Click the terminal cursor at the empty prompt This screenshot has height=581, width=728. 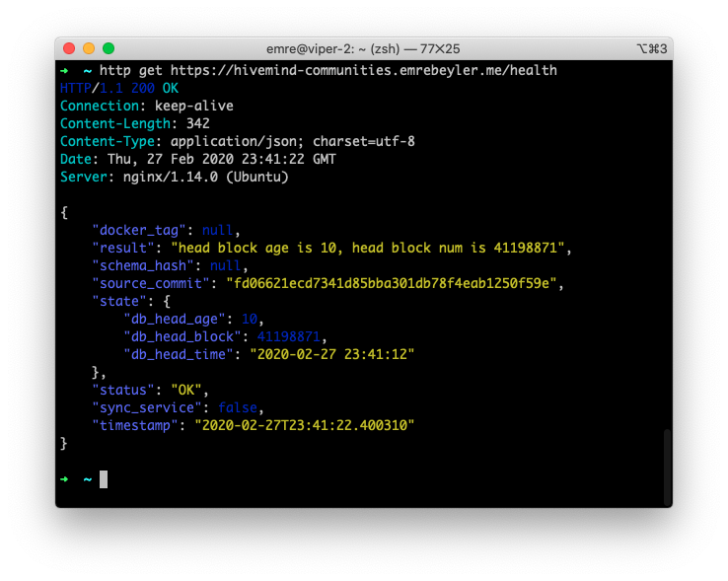click(104, 479)
